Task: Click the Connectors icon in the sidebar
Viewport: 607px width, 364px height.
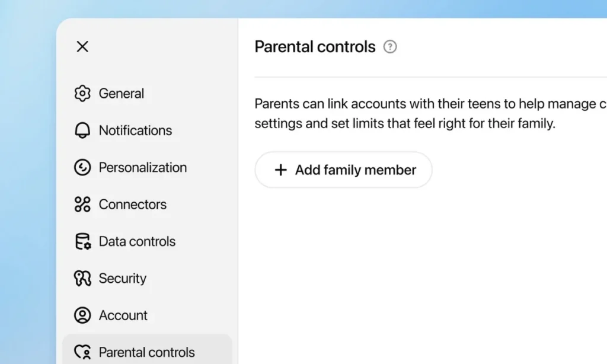Action: (x=82, y=205)
